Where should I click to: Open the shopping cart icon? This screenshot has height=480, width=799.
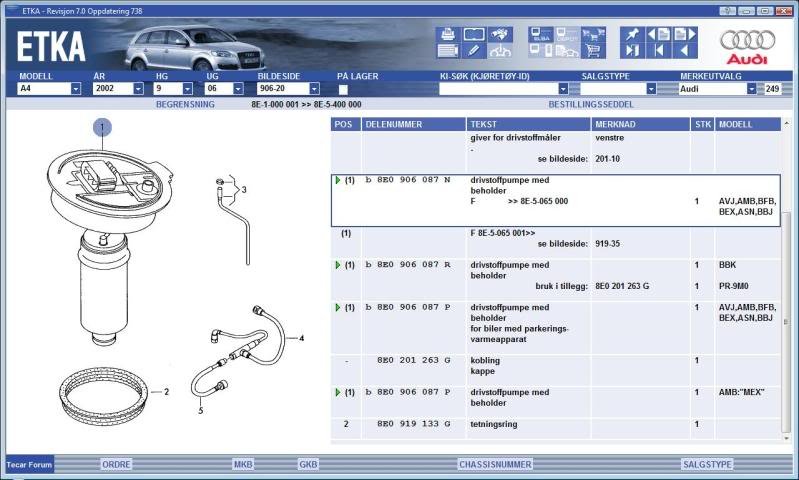click(x=593, y=50)
